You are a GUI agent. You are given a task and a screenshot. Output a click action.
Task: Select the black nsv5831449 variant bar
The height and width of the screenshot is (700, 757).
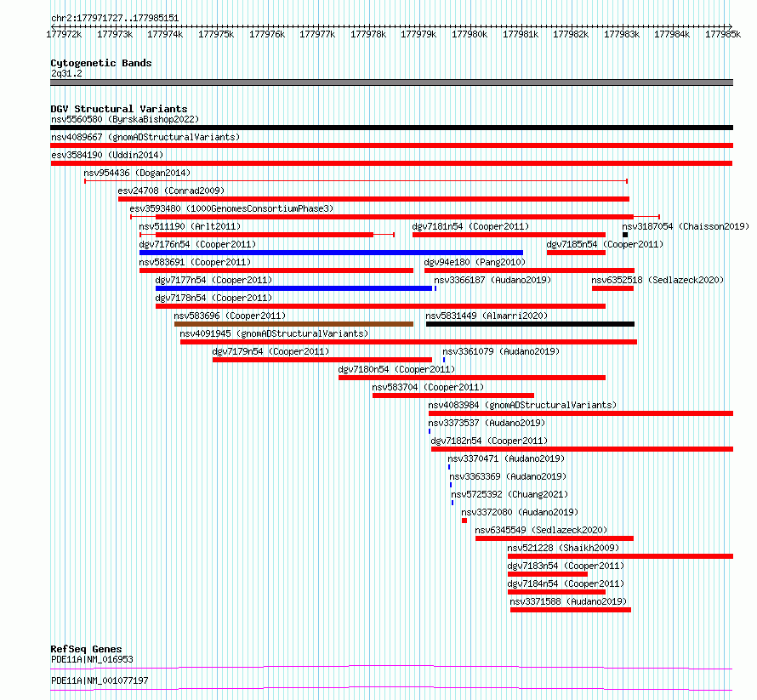pyautogui.click(x=530, y=324)
